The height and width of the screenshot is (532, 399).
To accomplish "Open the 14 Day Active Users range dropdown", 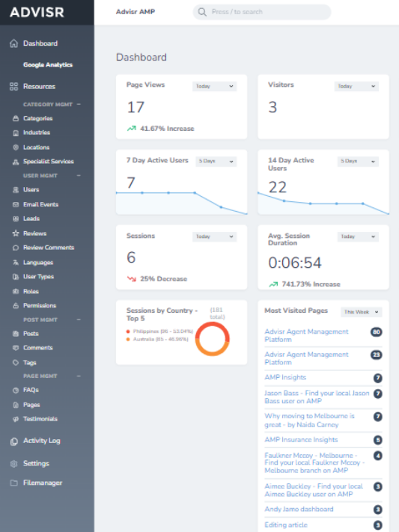I will pos(358,161).
